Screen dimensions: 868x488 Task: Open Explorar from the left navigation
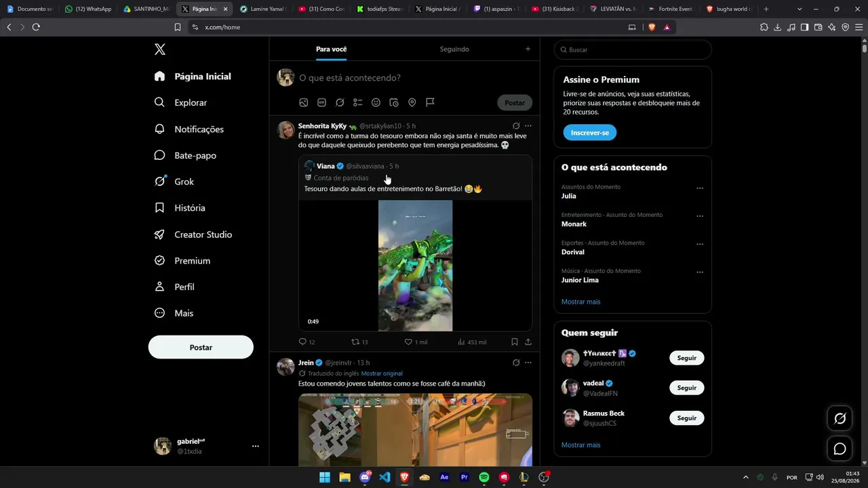(x=181, y=102)
